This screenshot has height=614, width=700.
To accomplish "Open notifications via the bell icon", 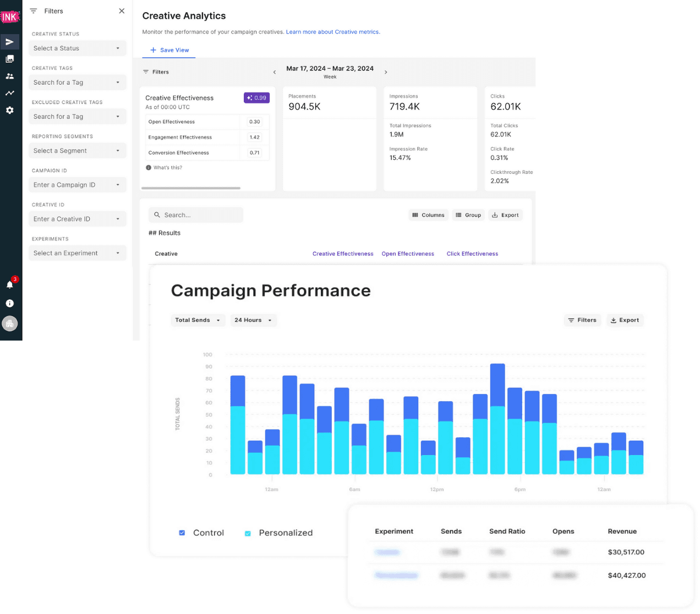I will click(x=10, y=284).
